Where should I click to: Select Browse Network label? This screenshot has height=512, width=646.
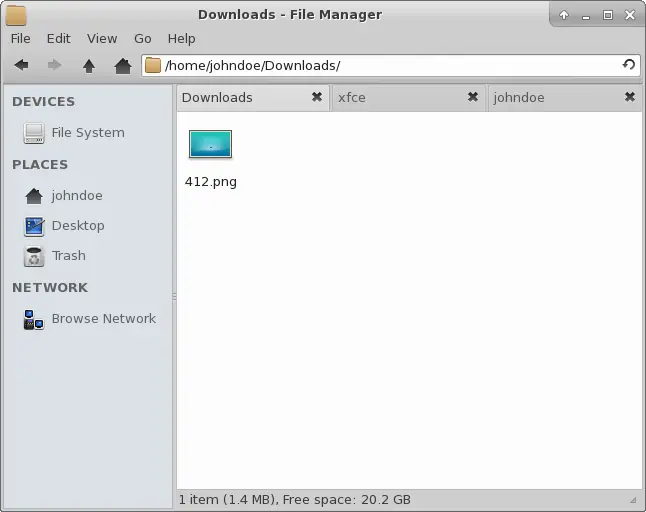point(103,319)
